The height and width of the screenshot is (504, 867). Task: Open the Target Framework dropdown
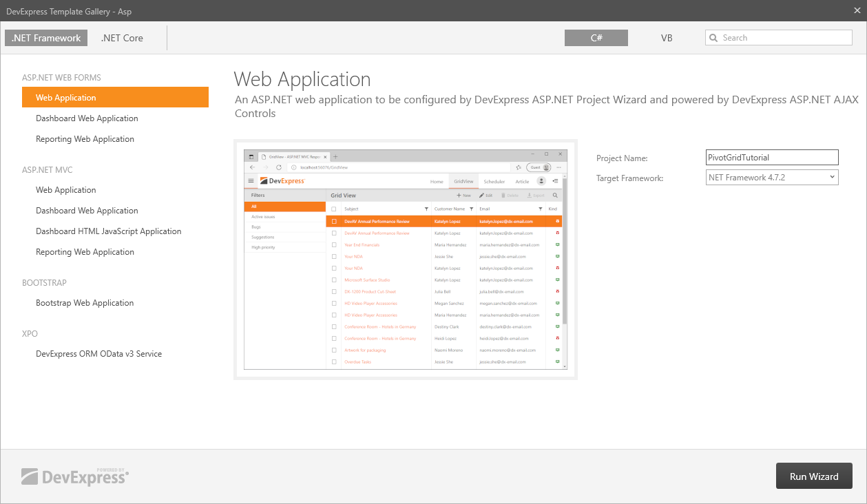point(773,178)
